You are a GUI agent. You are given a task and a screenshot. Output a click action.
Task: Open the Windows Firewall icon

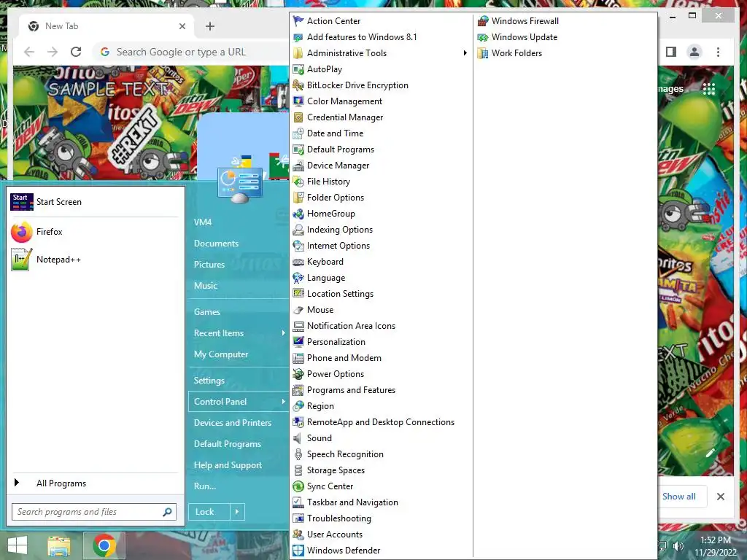tap(483, 21)
